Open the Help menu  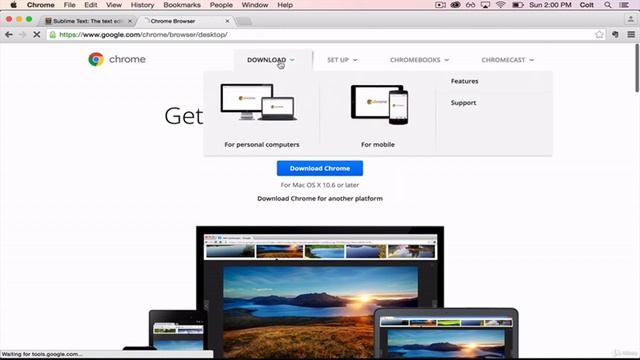[285, 5]
